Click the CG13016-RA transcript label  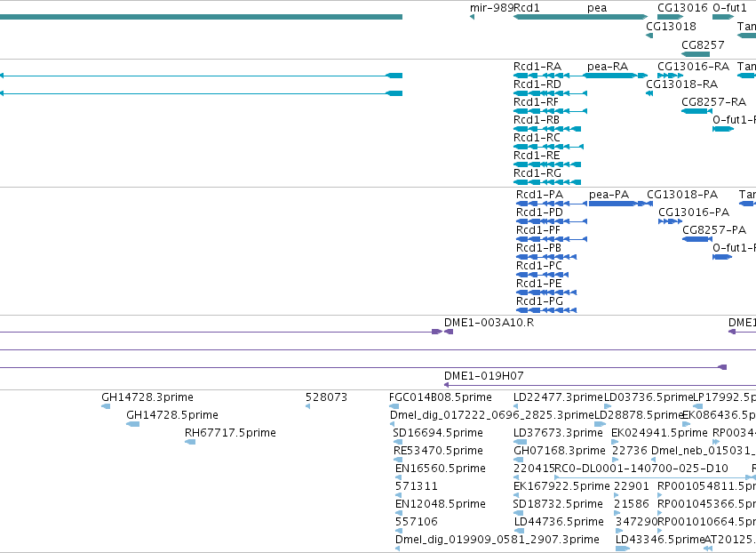point(693,66)
